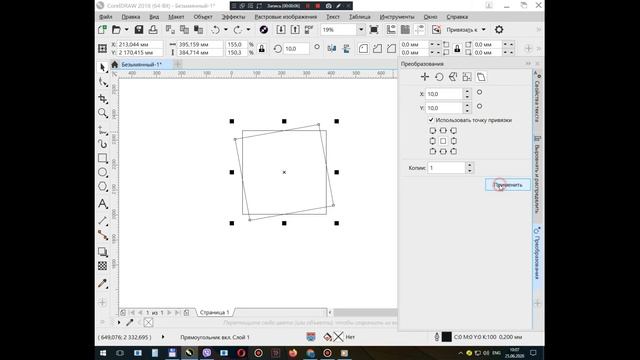Open the Viber taskbar icon
This screenshot has width=640, height=360.
[x=207, y=352]
